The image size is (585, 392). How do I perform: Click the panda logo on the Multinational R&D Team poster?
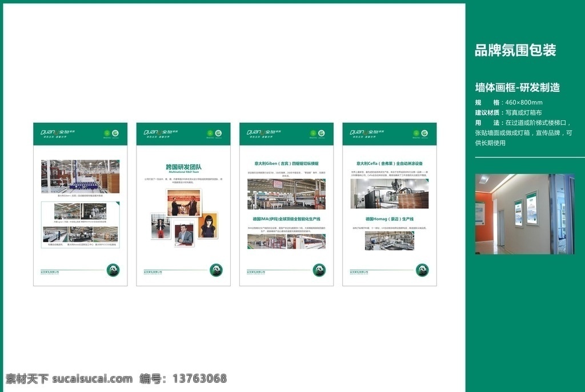click(216, 270)
